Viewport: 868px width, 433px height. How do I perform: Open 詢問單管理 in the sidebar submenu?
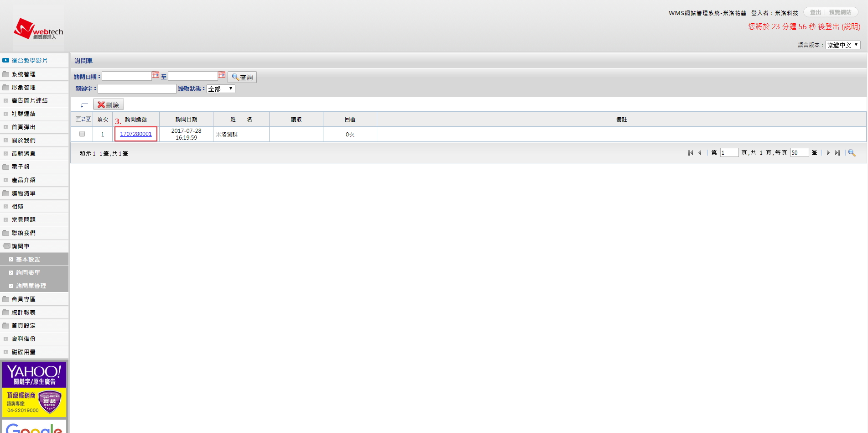pos(31,286)
